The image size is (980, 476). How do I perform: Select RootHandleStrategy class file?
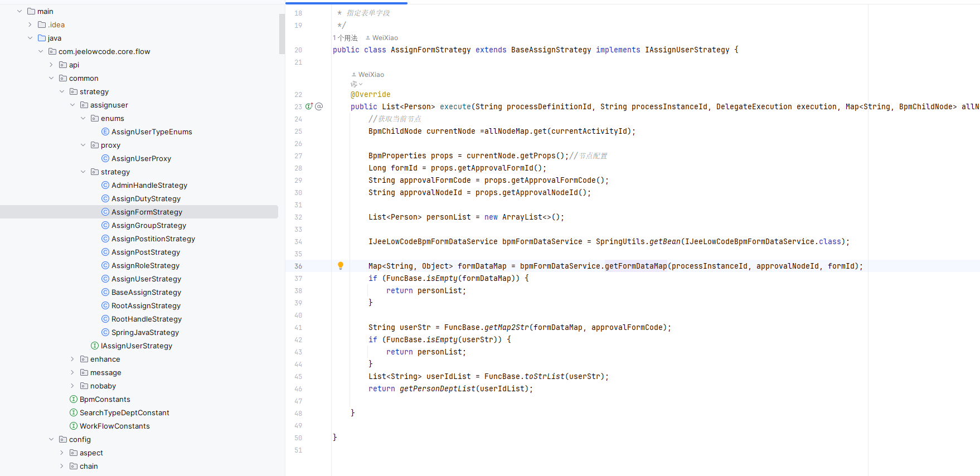(146, 319)
